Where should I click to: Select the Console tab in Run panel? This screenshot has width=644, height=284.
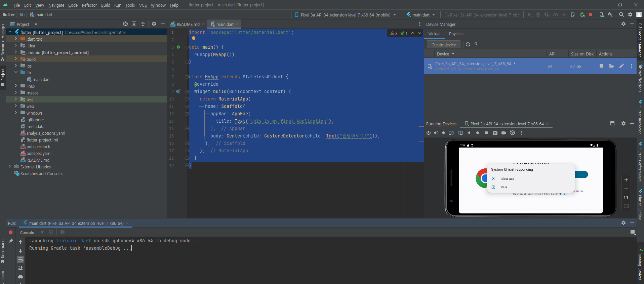27,232
